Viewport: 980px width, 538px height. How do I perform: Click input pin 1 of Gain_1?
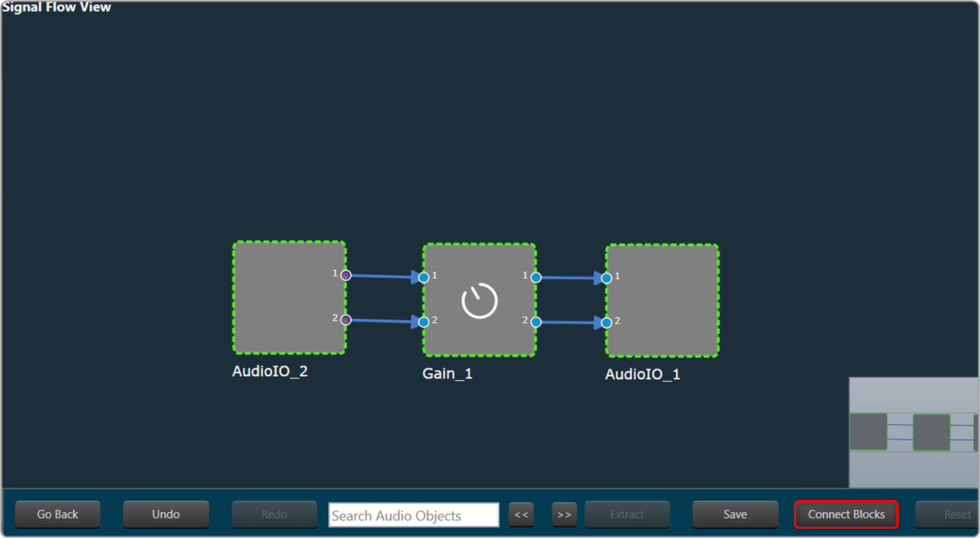[x=424, y=277]
